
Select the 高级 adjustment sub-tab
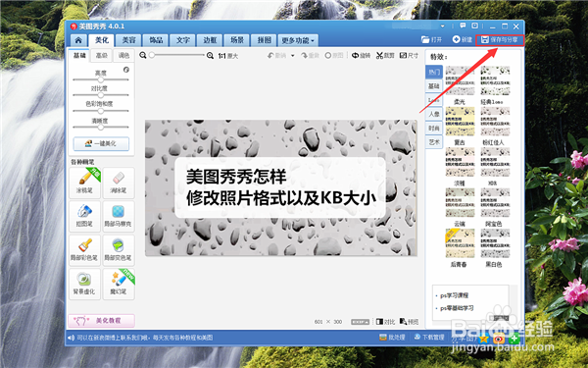[101, 56]
